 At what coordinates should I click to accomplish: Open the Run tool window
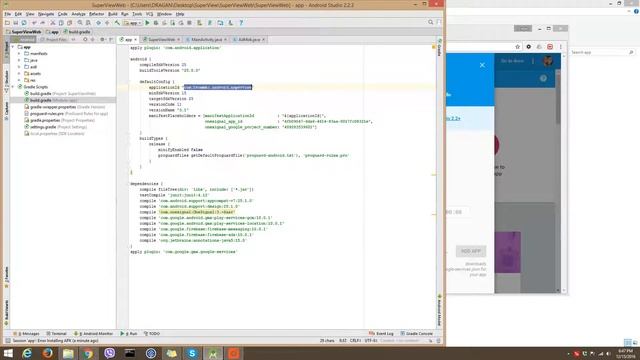tap(129, 333)
